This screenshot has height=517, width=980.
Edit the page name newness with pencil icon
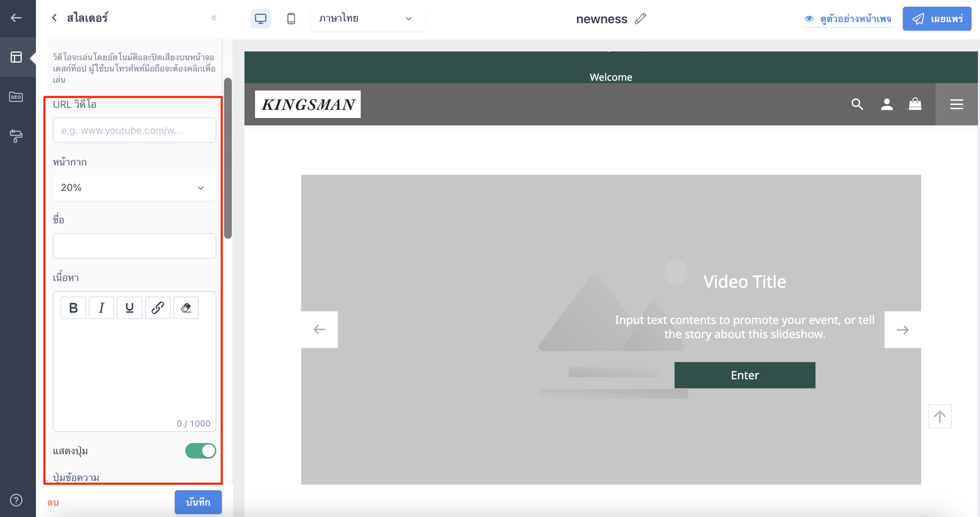click(x=641, y=19)
